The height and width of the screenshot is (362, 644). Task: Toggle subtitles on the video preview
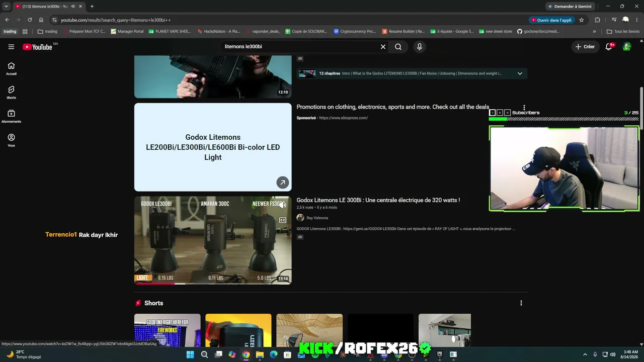(x=283, y=220)
